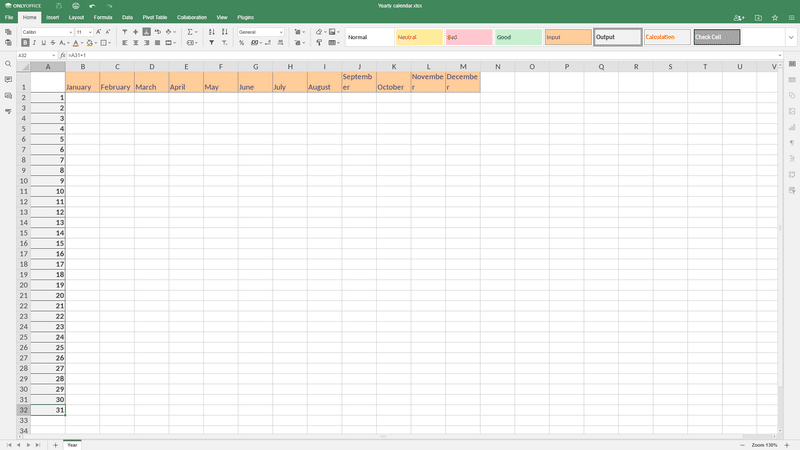The height and width of the screenshot is (450, 800).
Task: Open the File menu
Action: (9, 17)
